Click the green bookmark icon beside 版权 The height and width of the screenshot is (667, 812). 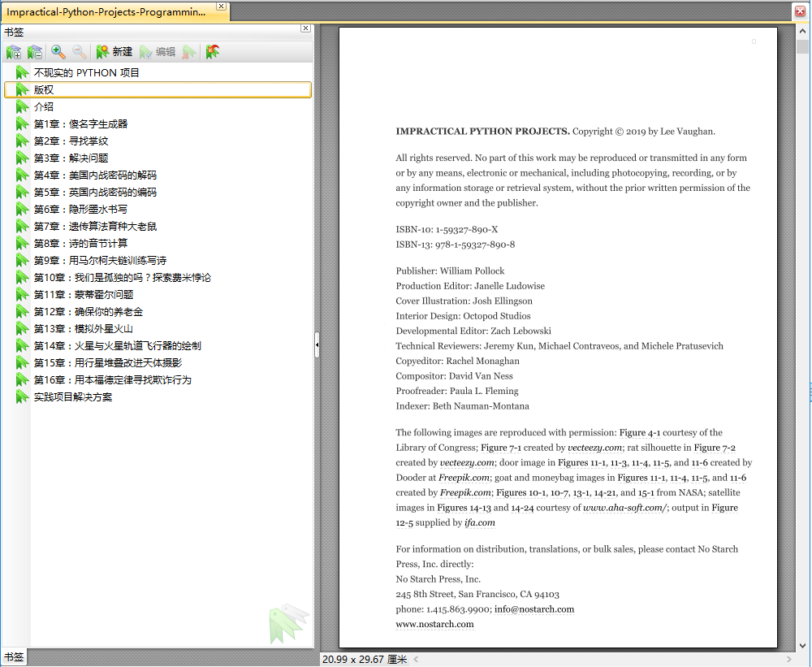pyautogui.click(x=22, y=89)
